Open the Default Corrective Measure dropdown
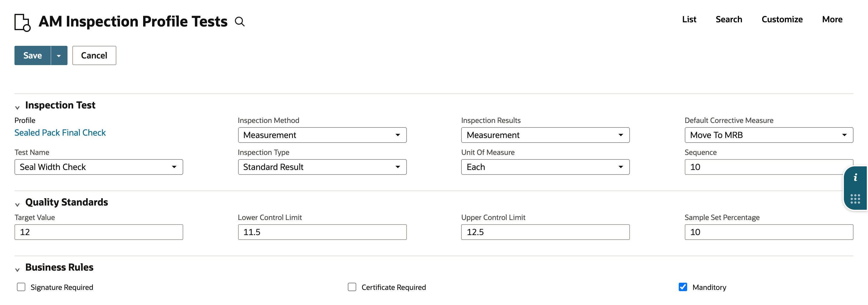 pos(769,135)
